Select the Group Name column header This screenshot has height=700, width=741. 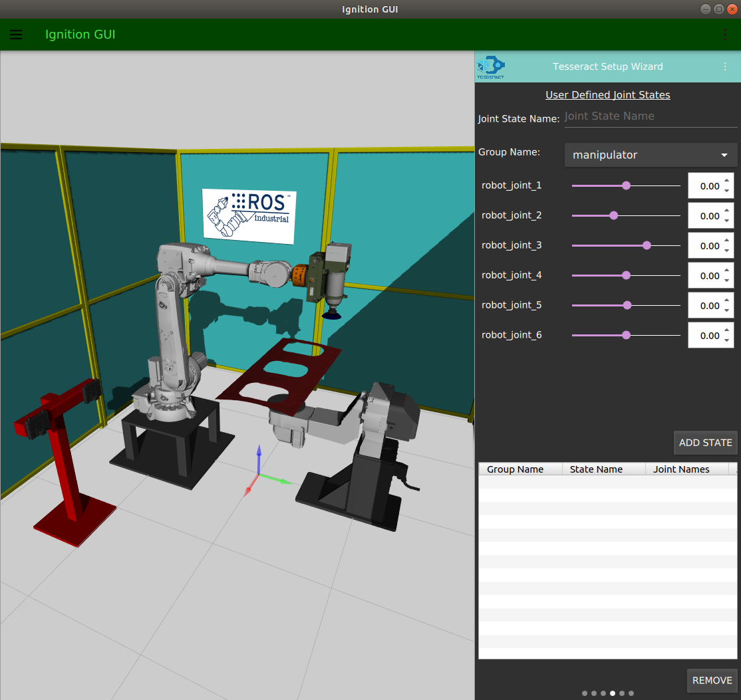[515, 469]
